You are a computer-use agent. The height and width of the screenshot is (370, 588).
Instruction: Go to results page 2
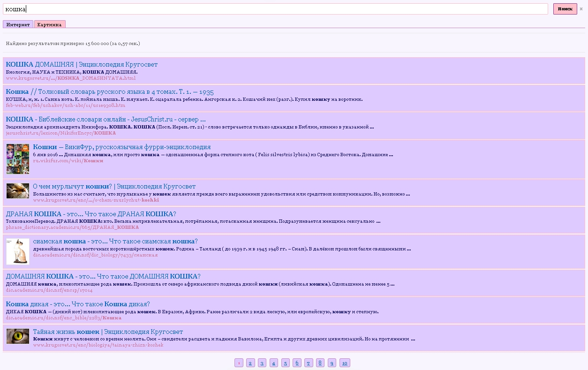pos(250,363)
